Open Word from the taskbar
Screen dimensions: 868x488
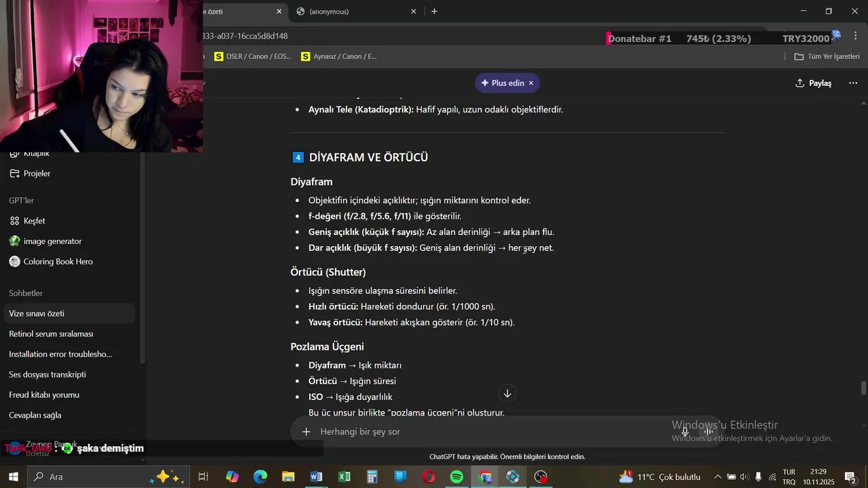(316, 476)
